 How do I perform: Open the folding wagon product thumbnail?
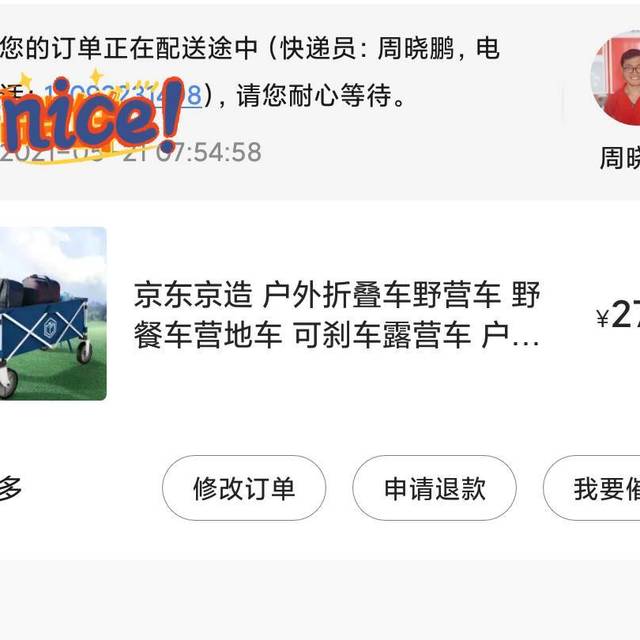[x=53, y=313]
